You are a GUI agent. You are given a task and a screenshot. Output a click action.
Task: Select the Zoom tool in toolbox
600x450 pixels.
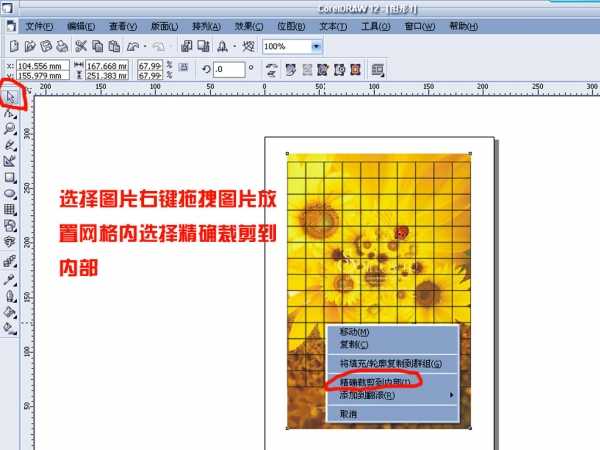point(10,129)
